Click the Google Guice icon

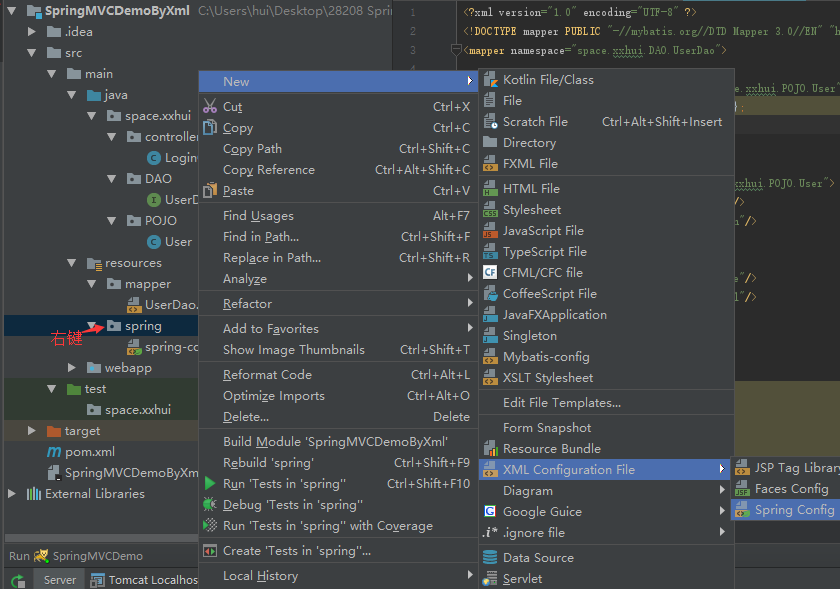pyautogui.click(x=490, y=511)
